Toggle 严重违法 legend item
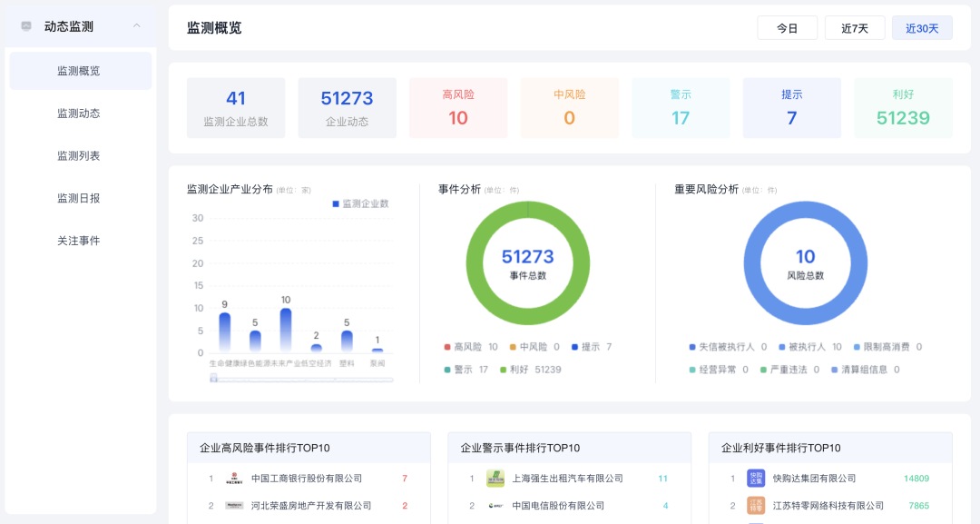980x524 pixels. (790, 370)
